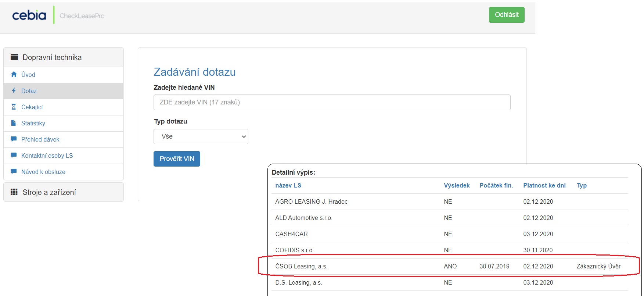
Task: Open the Úvod menu item
Action: pos(64,75)
